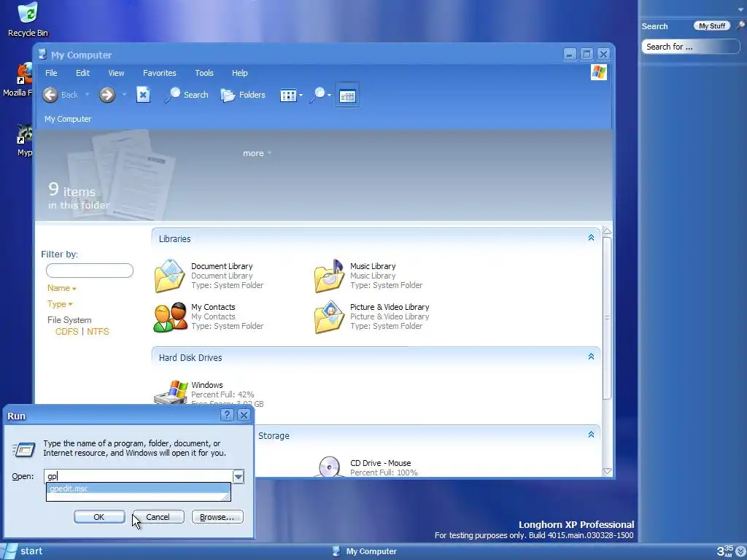Go Back in My Computer toolbar
The width and height of the screenshot is (747, 560).
pos(60,95)
